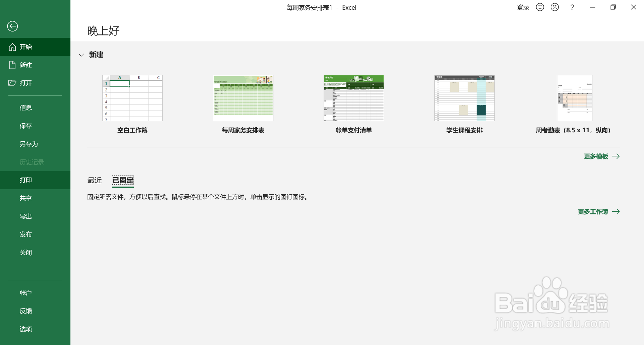Open the 导出 page
The image size is (644, 345).
click(x=35, y=216)
